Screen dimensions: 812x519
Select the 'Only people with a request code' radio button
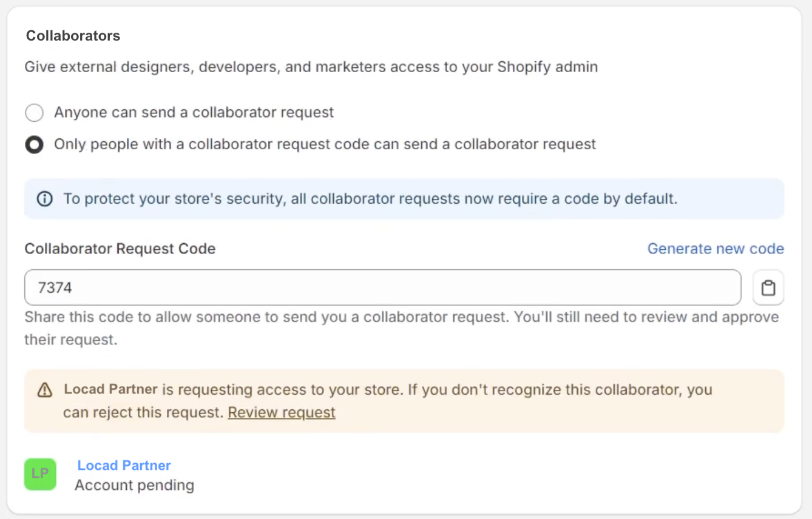click(34, 145)
